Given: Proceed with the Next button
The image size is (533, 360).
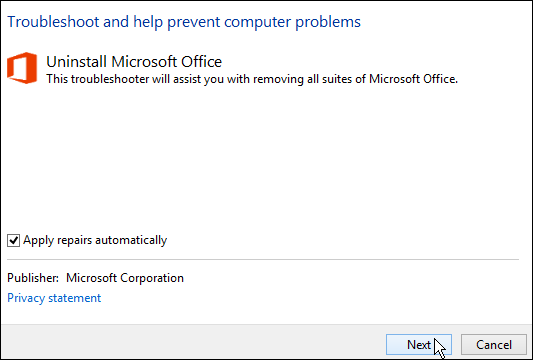Looking at the screenshot, I should pyautogui.click(x=419, y=345).
